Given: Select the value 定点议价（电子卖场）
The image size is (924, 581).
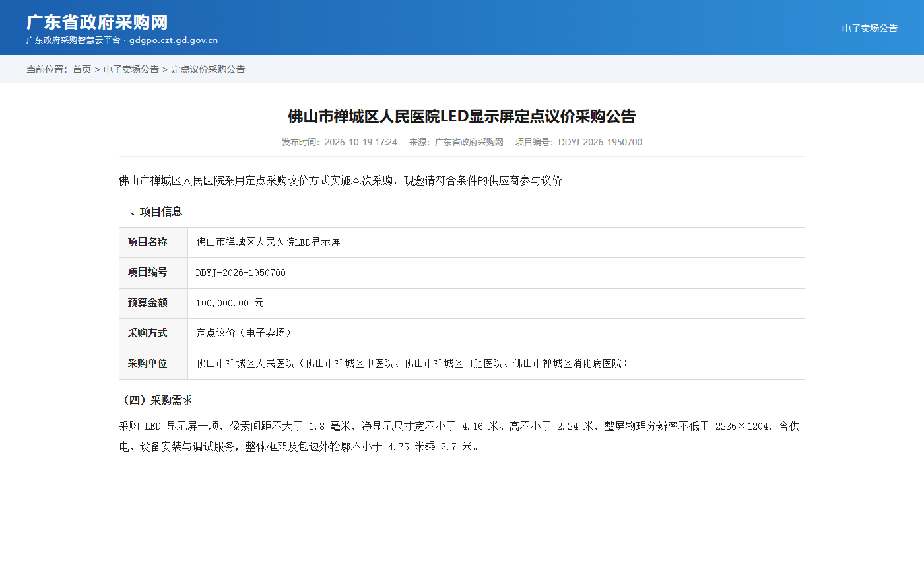Looking at the screenshot, I should [246, 333].
